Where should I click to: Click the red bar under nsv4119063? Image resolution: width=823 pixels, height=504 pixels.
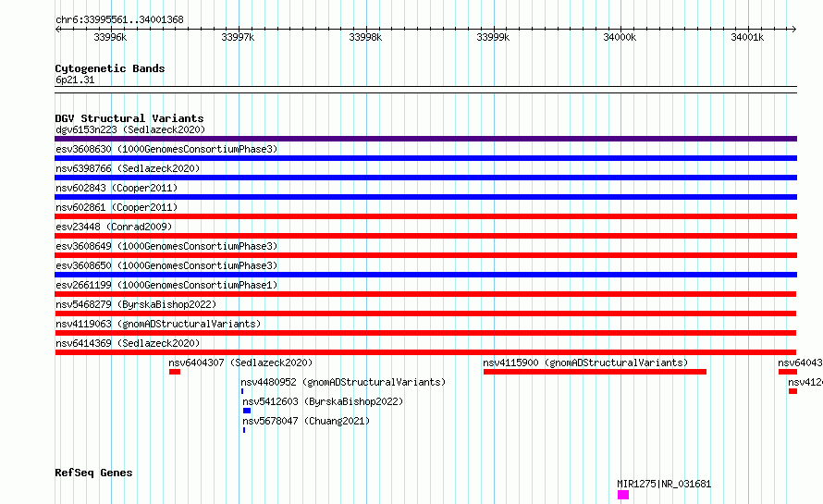425,333
